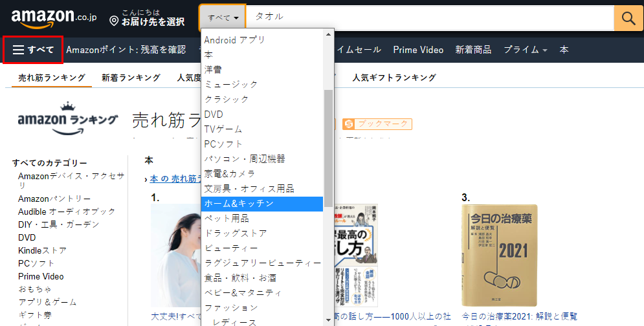Click the search field containing タオル
The width and height of the screenshot is (644, 326).
tap(430, 17)
